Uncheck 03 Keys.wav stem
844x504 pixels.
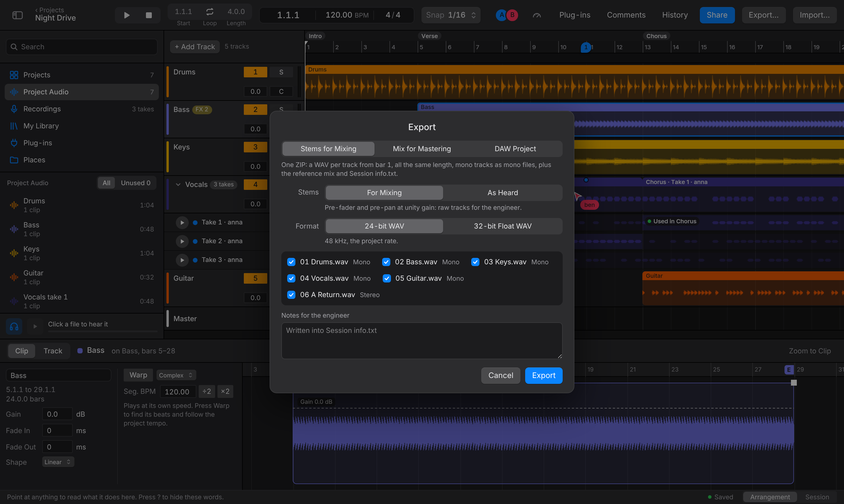475,262
